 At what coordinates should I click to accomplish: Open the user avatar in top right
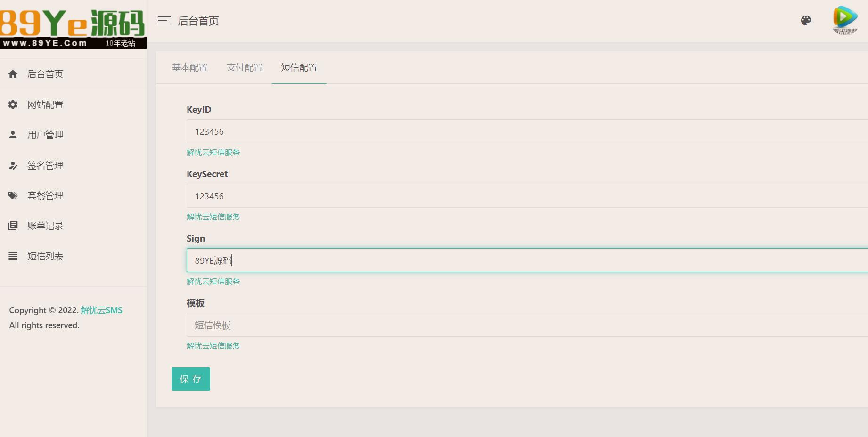coord(845,20)
